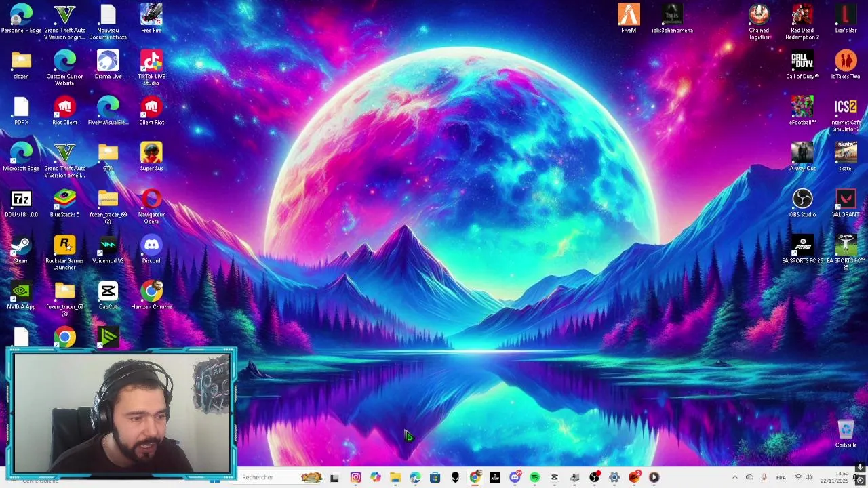Screen dimensions: 868x488
Task: Open Settings gear in the taskbar
Action: (x=614, y=478)
